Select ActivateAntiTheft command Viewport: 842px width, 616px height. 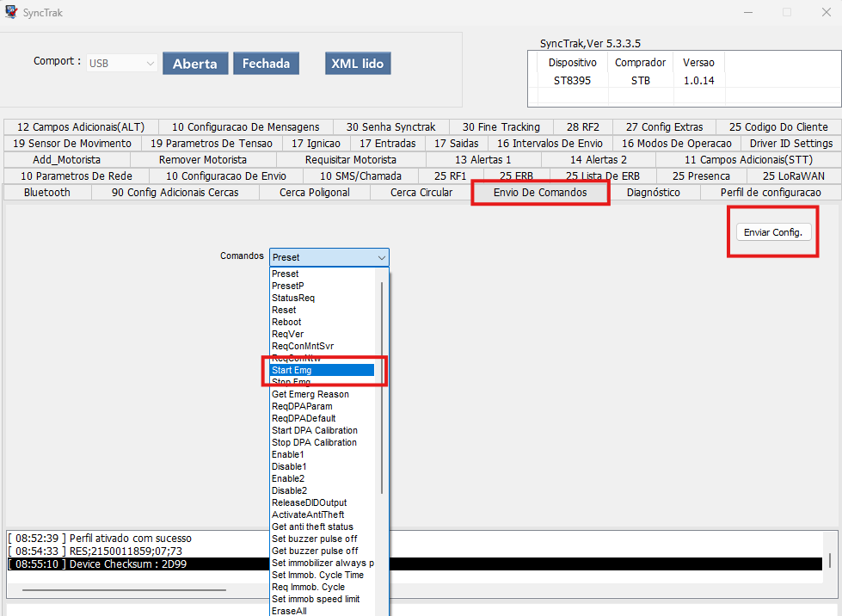pyautogui.click(x=323, y=515)
